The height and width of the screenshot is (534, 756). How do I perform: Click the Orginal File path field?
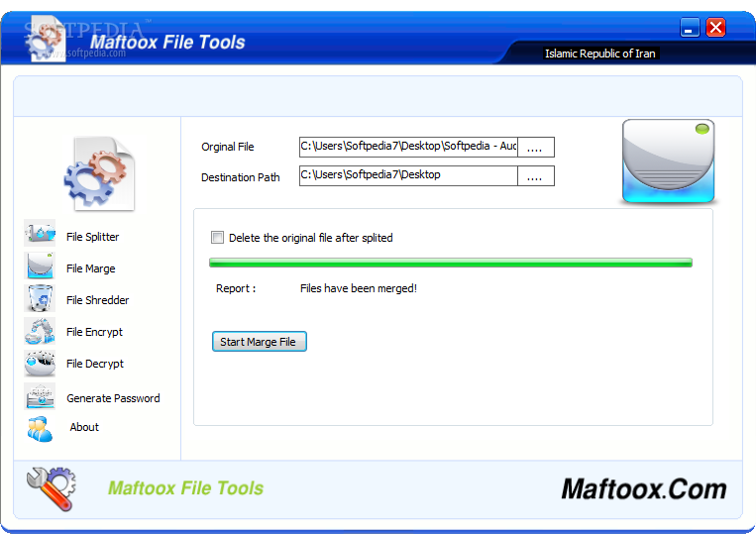click(x=408, y=147)
